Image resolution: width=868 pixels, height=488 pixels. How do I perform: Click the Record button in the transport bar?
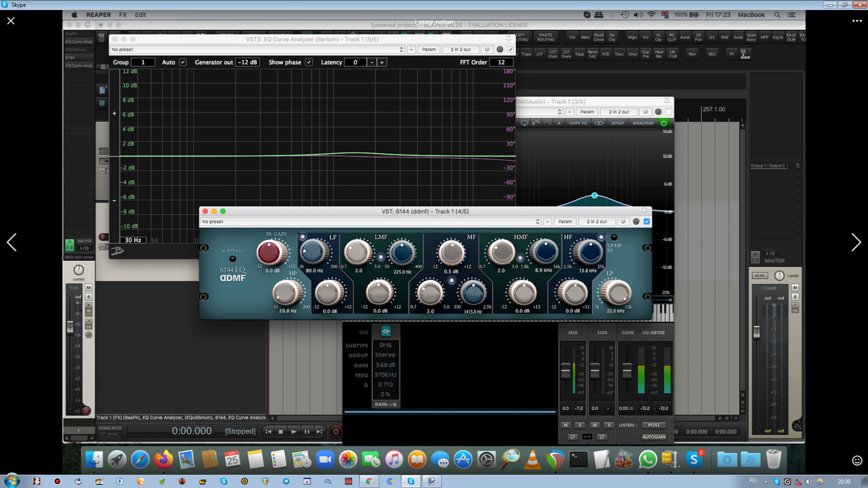335,431
